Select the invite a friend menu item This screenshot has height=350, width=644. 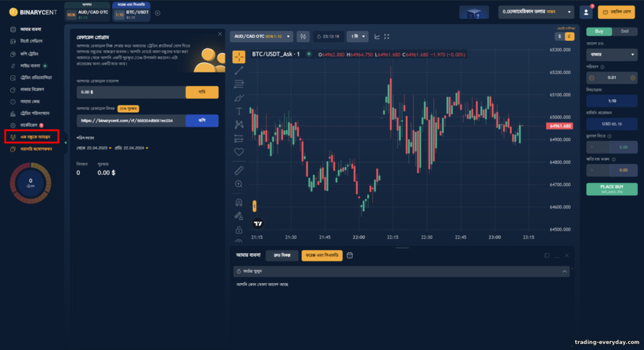pyautogui.click(x=32, y=137)
